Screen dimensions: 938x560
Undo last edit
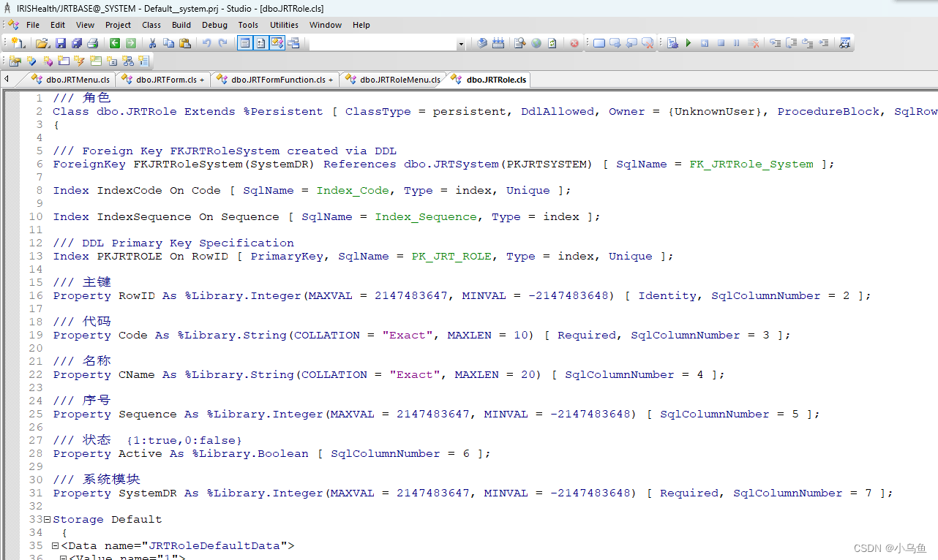click(x=207, y=43)
